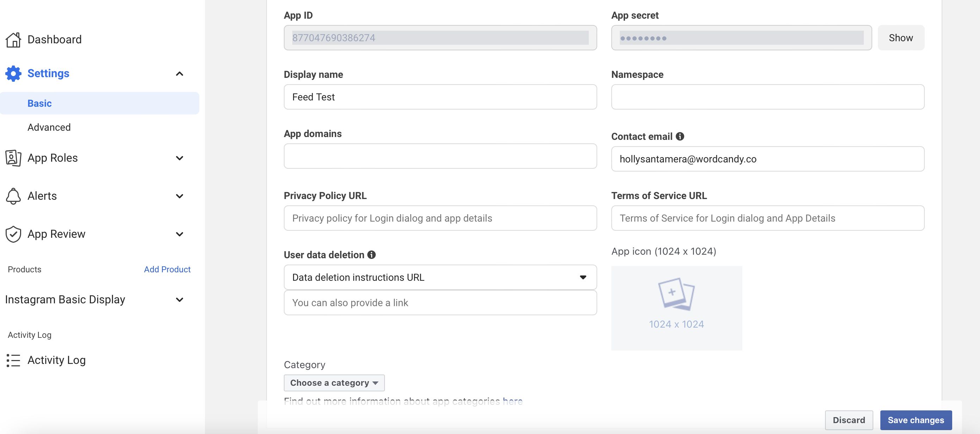
Task: Open the Data deletion instructions URL dropdown
Action: [x=440, y=277]
